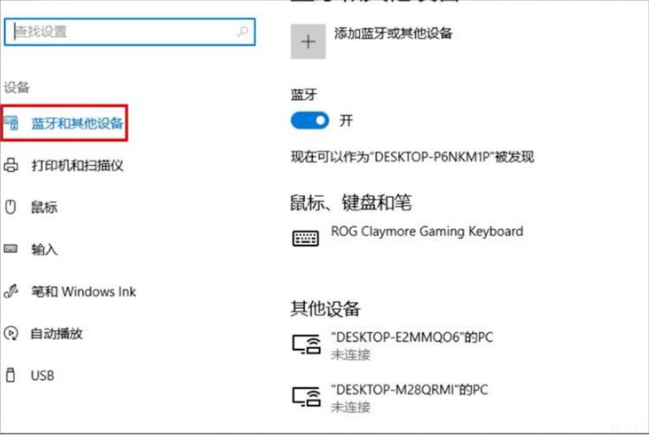This screenshot has height=435, width=649.
Task: Select the DESKTOP-E2MMQO6 PC device
Action: coord(392,345)
